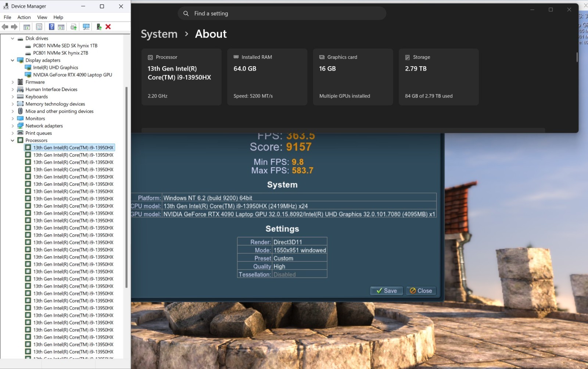This screenshot has height=369, width=588.
Task: Click the Installed RAM card in Settings
Action: pos(267,77)
